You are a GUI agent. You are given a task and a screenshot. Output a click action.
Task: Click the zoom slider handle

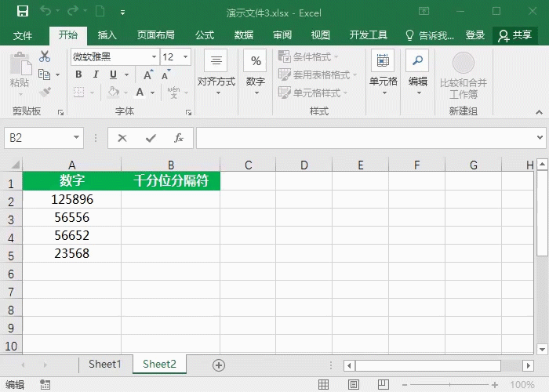tap(449, 385)
